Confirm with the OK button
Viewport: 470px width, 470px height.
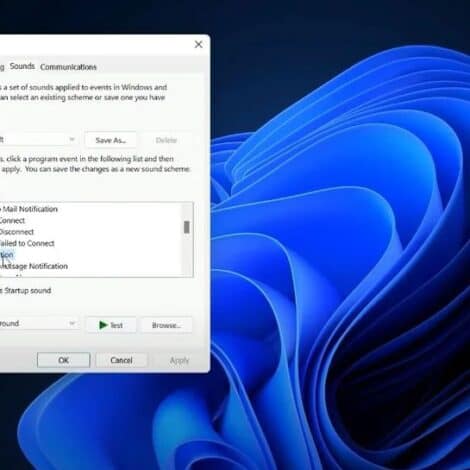coord(64,360)
